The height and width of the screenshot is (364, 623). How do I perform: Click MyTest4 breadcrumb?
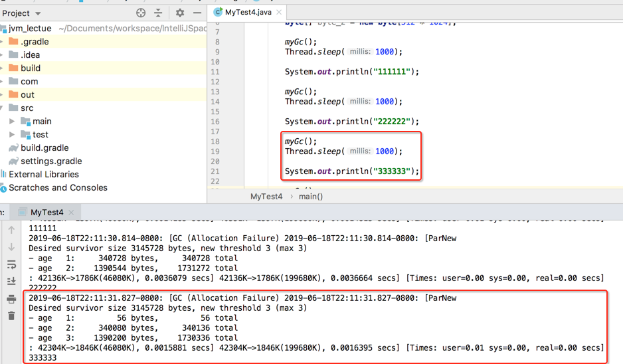tap(266, 197)
